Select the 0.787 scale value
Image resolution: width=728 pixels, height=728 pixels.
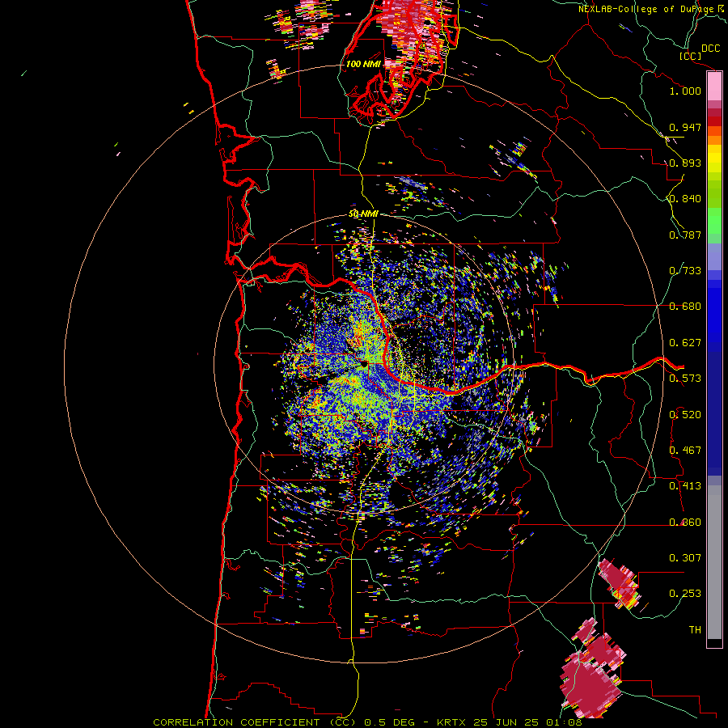click(x=685, y=235)
